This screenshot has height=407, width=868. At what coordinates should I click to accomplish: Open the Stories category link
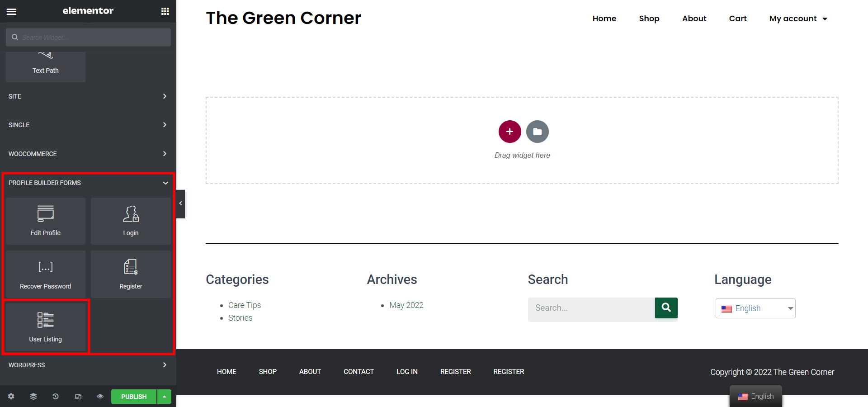(240, 318)
